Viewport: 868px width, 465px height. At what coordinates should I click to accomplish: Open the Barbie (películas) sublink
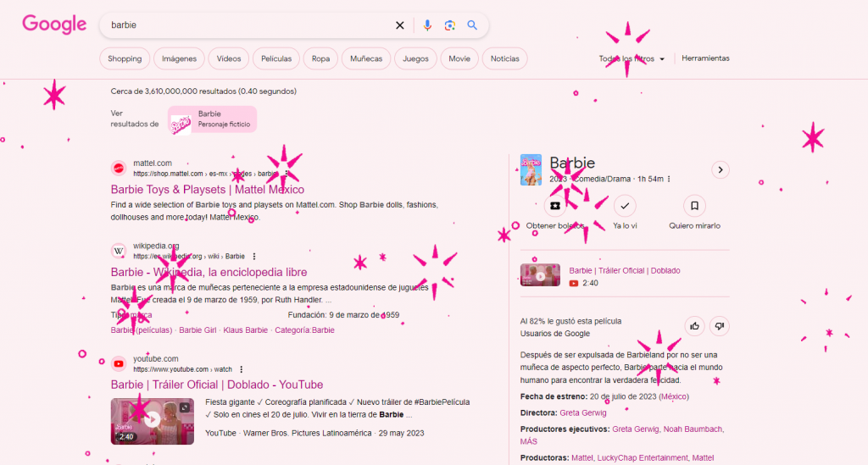click(142, 330)
